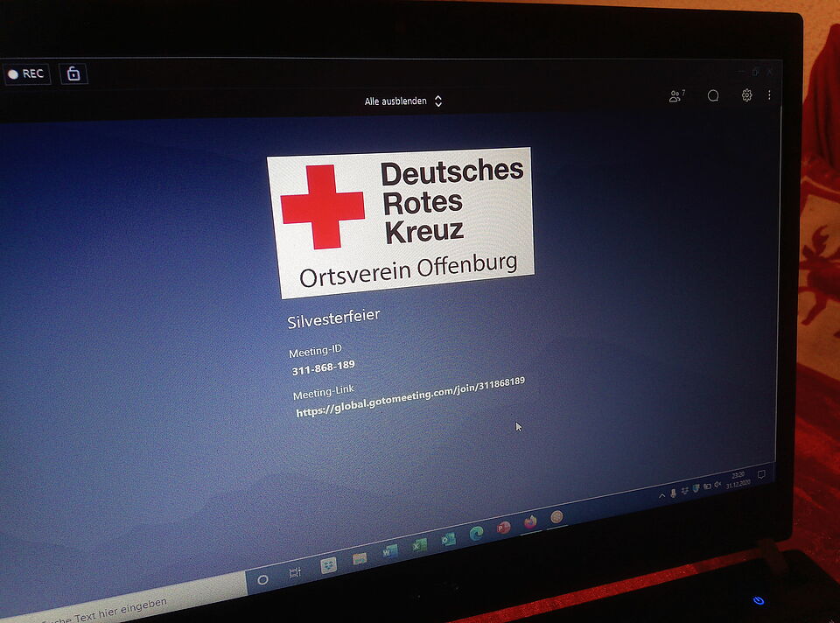Open the gotomeeting.com join link
The width and height of the screenshot is (840, 623).
pos(410,396)
